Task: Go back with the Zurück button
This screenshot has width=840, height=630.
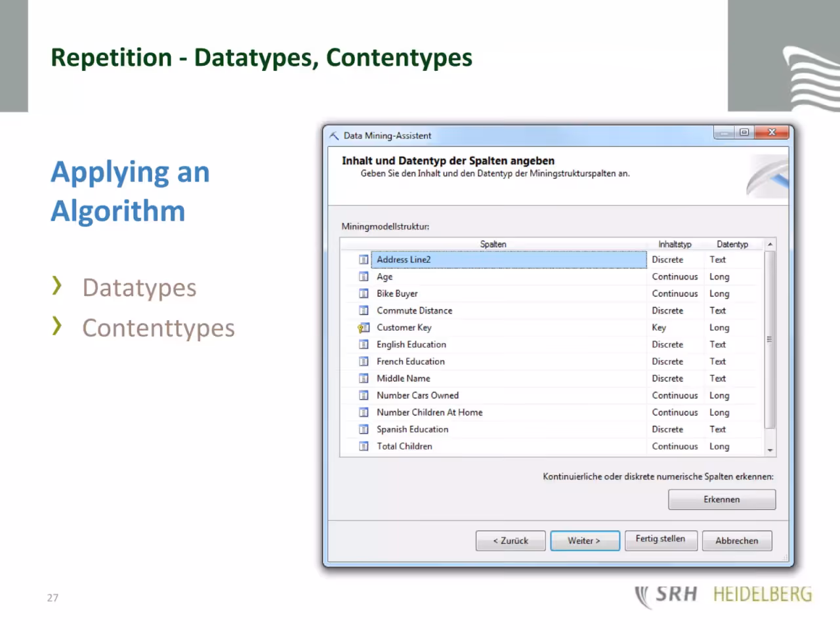Action: [511, 541]
